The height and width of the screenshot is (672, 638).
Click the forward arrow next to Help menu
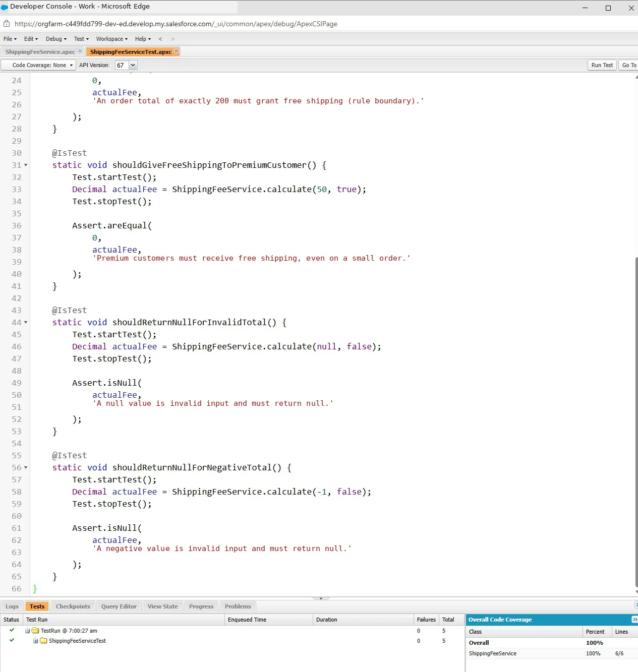[172, 39]
